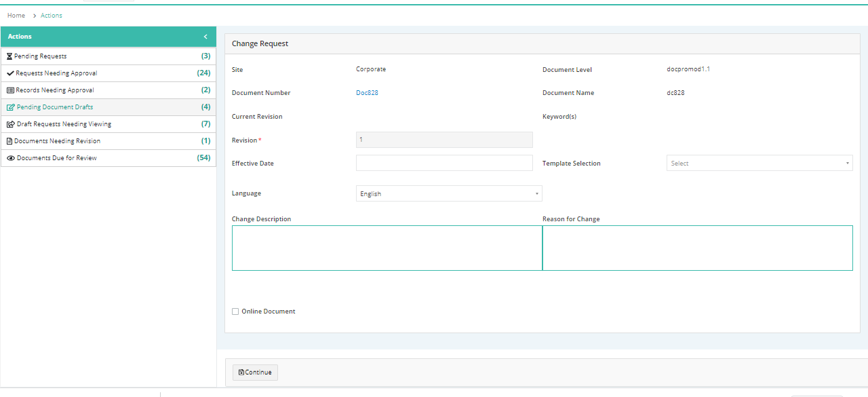Click the edit icon beside Pending Document Drafts
The height and width of the screenshot is (397, 868).
click(x=11, y=107)
